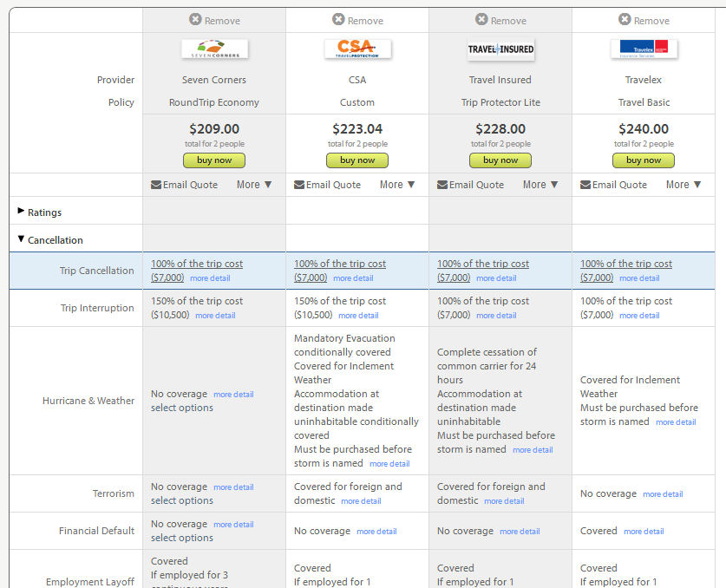View more detail for Seven Corners Trip Cancellation
The width and height of the screenshot is (726, 588).
[x=210, y=278]
